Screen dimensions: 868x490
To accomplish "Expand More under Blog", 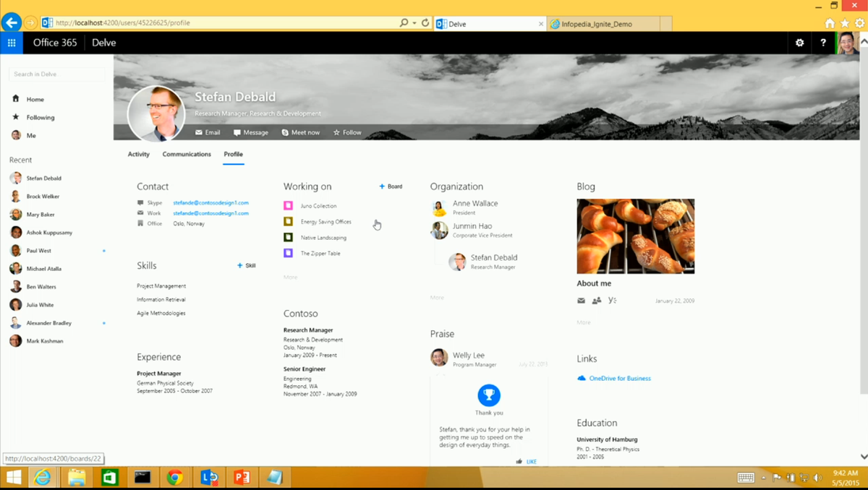I will tap(584, 322).
